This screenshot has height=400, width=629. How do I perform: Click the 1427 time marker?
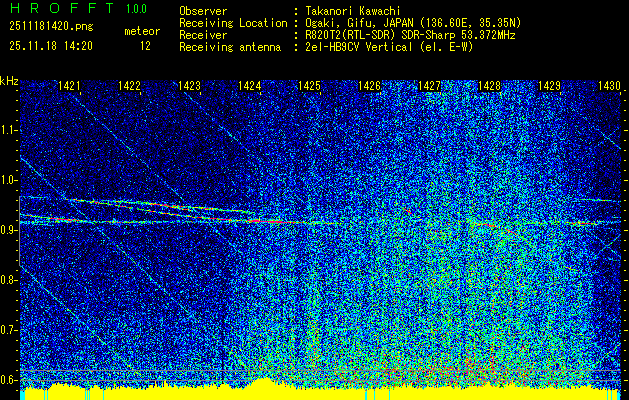(430, 85)
